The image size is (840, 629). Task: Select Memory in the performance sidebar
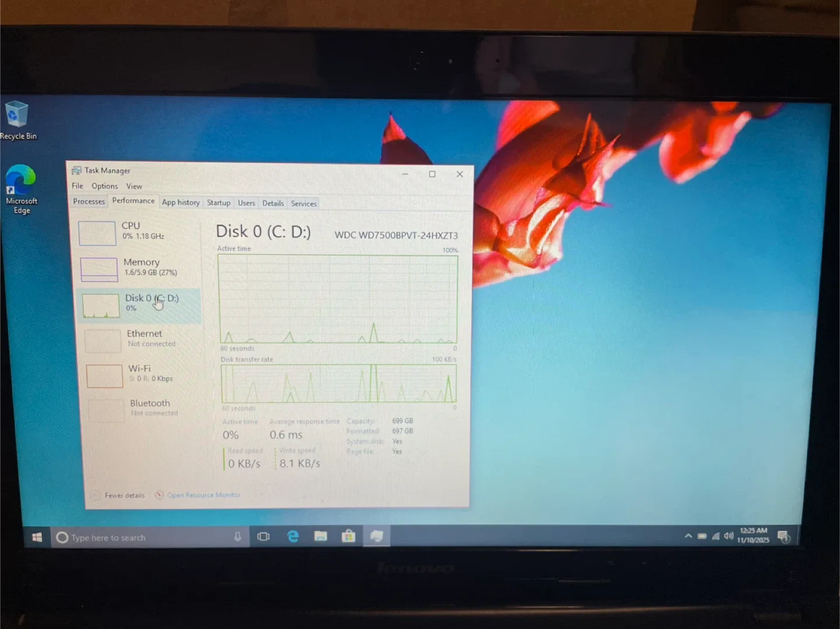pos(140,267)
